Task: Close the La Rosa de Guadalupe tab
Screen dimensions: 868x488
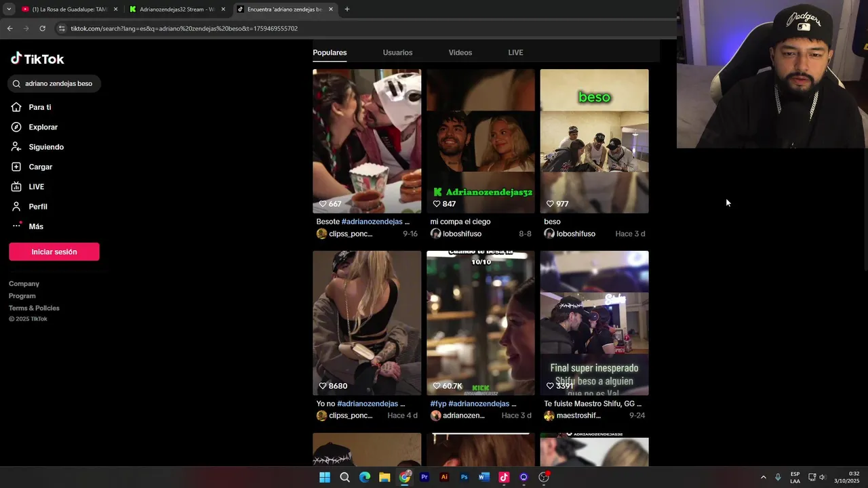Action: click(115, 9)
